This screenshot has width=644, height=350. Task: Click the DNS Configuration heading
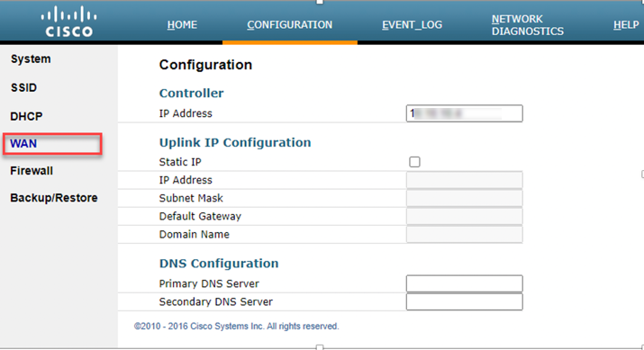pyautogui.click(x=219, y=263)
